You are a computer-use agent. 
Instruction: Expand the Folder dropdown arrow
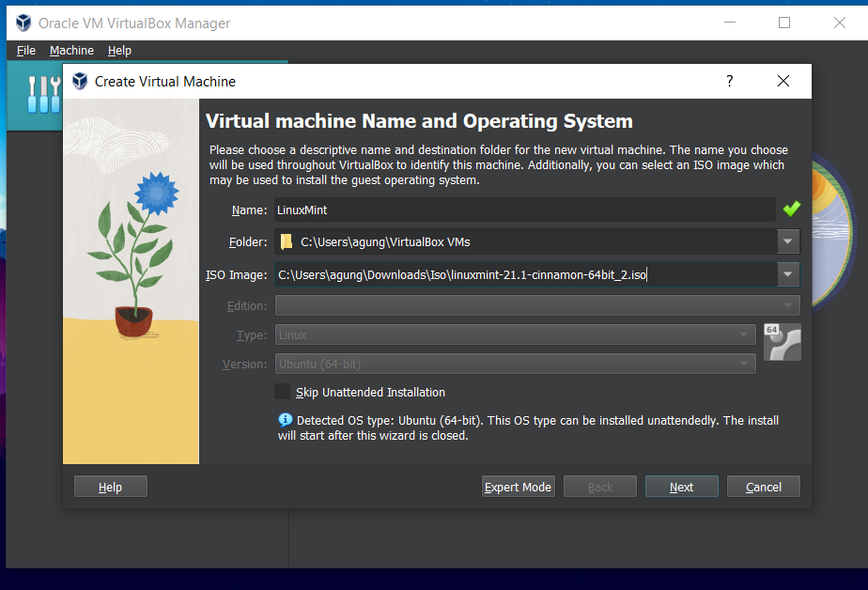tap(787, 242)
